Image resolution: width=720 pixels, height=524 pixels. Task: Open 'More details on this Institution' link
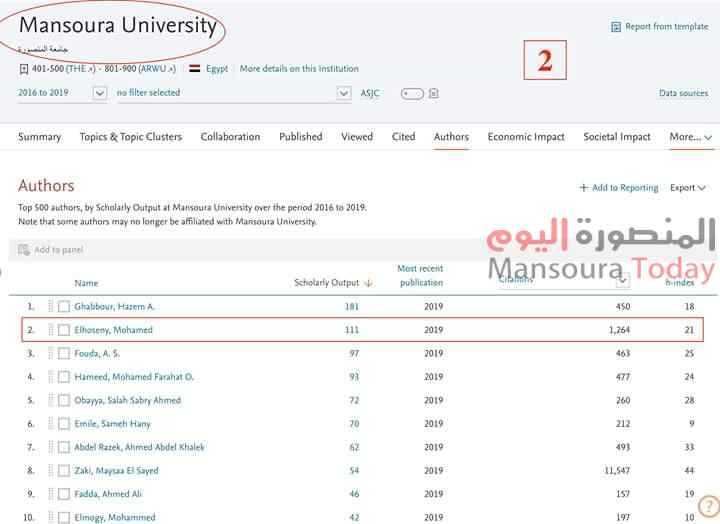tap(299, 69)
